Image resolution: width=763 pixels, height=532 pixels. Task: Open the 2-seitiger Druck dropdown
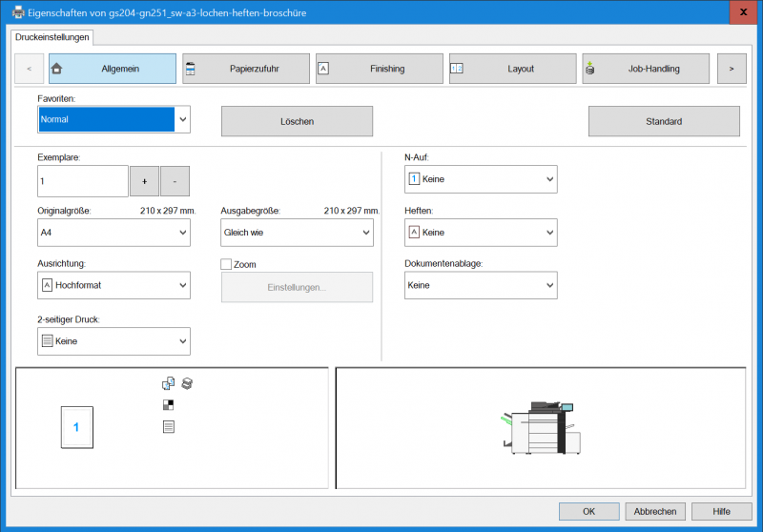(113, 341)
